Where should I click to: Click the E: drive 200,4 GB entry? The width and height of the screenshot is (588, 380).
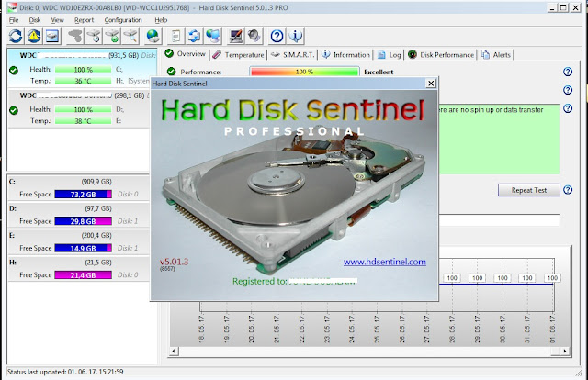[79, 241]
